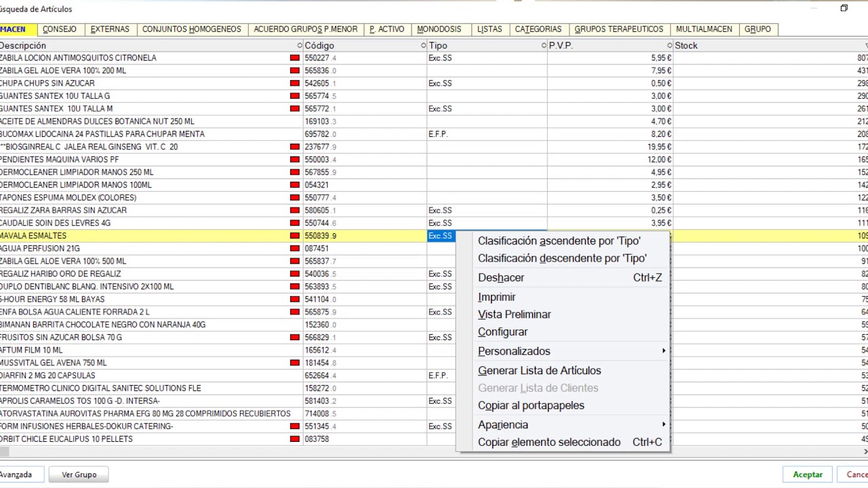
Task: Select the CATEGORIAS tab
Action: click(x=538, y=29)
